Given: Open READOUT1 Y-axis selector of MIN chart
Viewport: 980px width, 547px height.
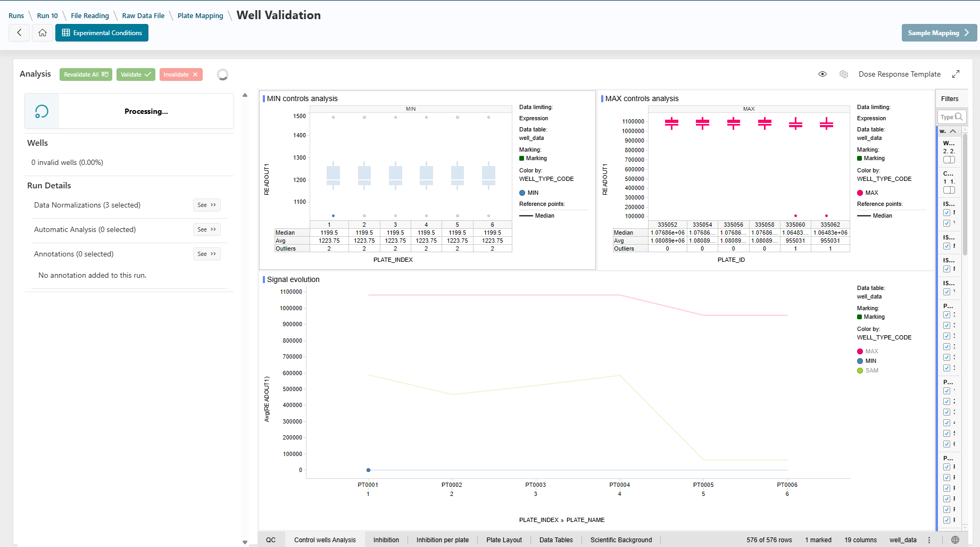Looking at the screenshot, I should tap(267, 179).
